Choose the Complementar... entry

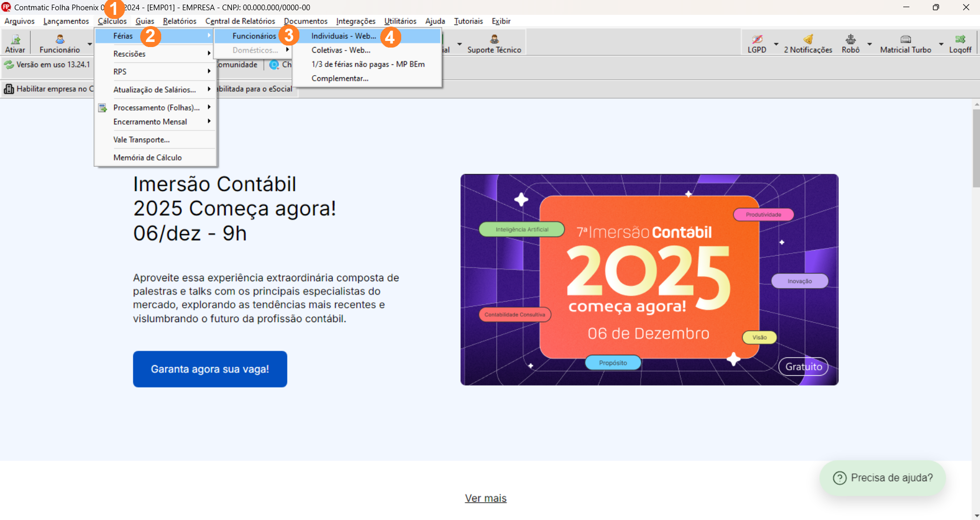tap(367, 78)
